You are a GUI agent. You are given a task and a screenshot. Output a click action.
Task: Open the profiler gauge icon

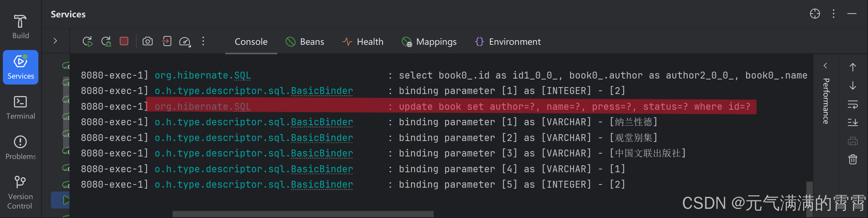(x=185, y=41)
